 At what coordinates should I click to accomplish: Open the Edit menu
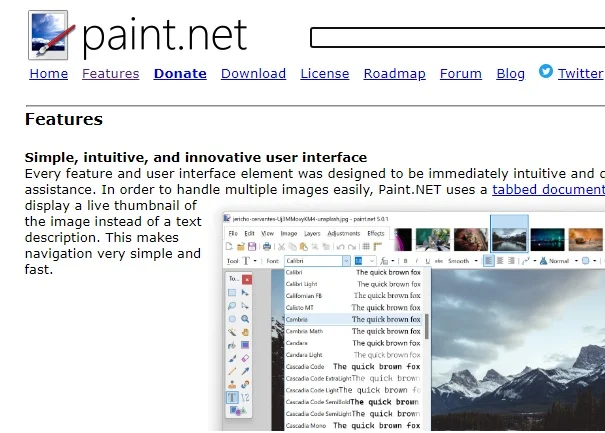250,233
